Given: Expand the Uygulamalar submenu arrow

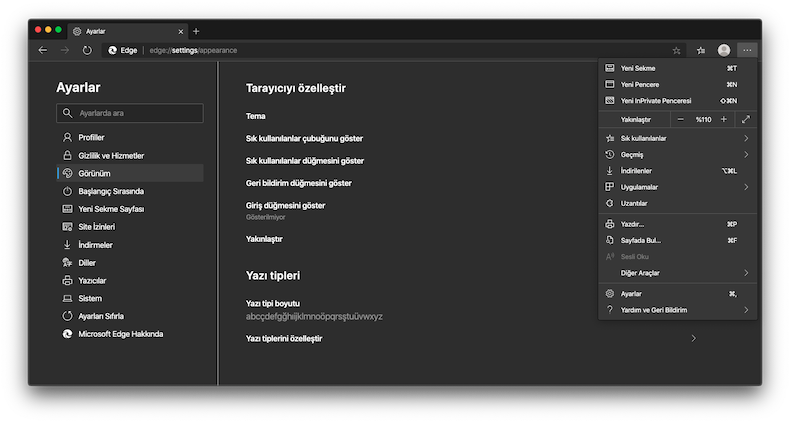Looking at the screenshot, I should 746,187.
